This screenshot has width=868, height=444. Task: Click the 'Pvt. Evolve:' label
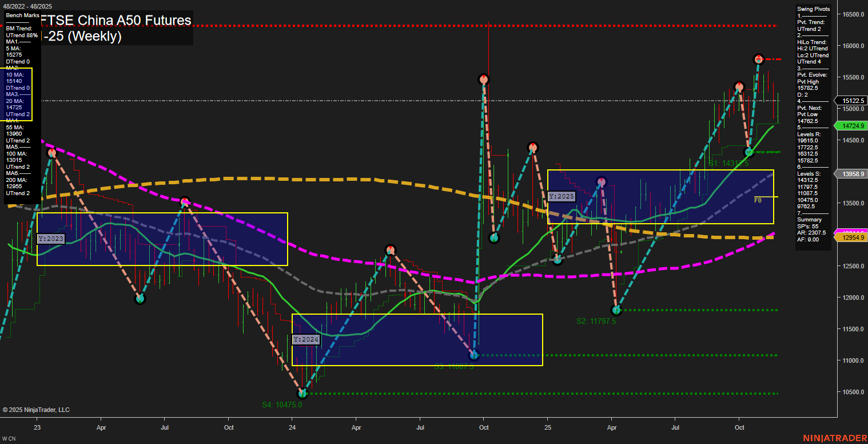click(812, 75)
